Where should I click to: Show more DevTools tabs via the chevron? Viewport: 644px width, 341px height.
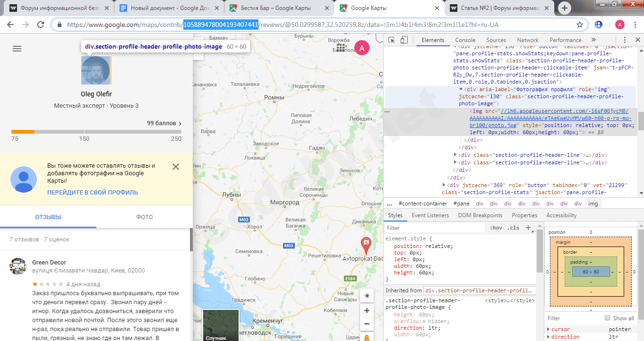click(593, 40)
